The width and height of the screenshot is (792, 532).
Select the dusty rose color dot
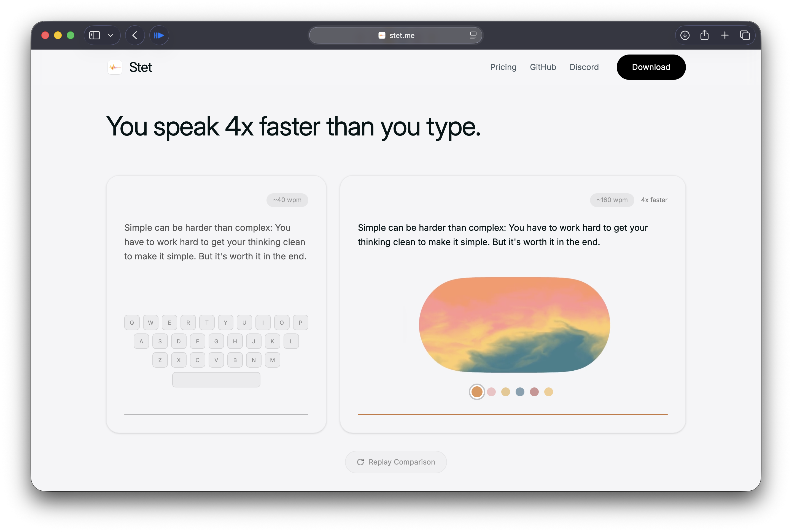[x=534, y=392]
